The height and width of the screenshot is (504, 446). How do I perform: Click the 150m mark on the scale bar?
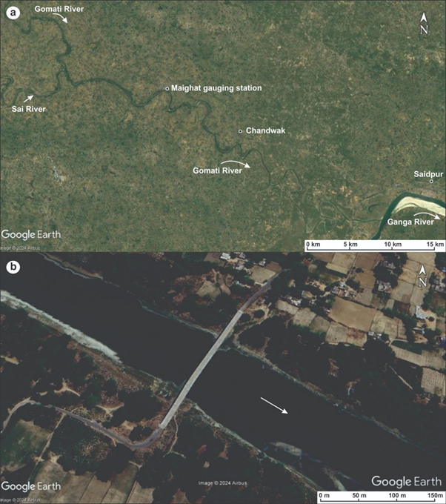[434, 495]
